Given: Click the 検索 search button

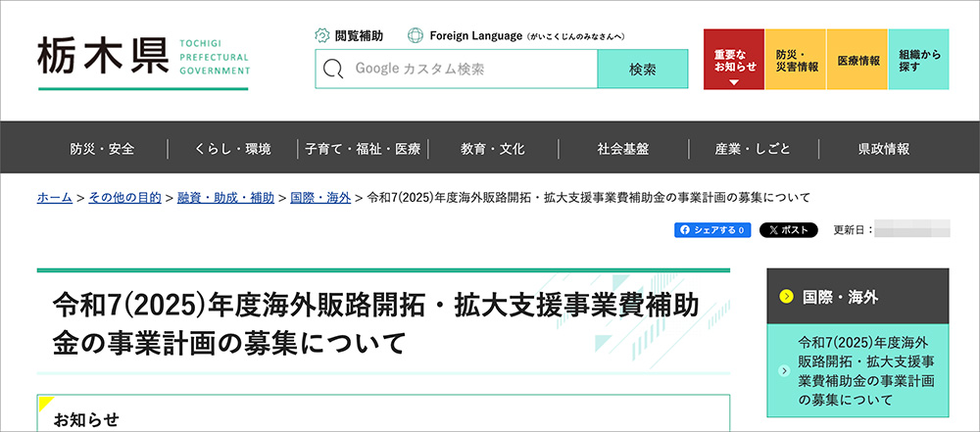Looking at the screenshot, I should tap(643, 69).
